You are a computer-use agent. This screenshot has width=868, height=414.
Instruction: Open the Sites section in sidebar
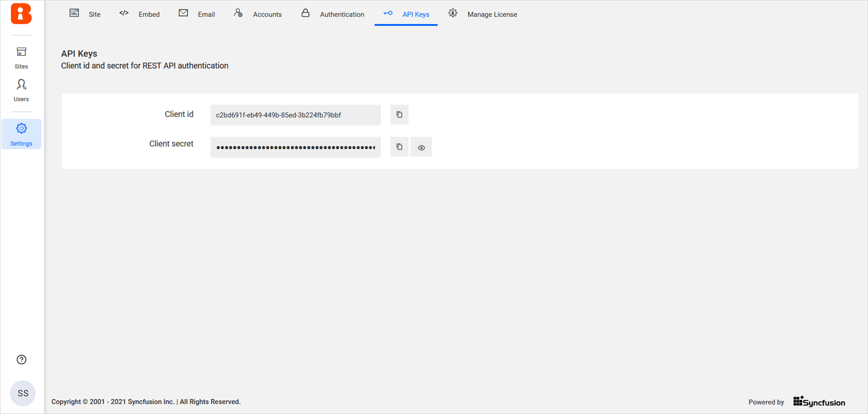point(21,57)
